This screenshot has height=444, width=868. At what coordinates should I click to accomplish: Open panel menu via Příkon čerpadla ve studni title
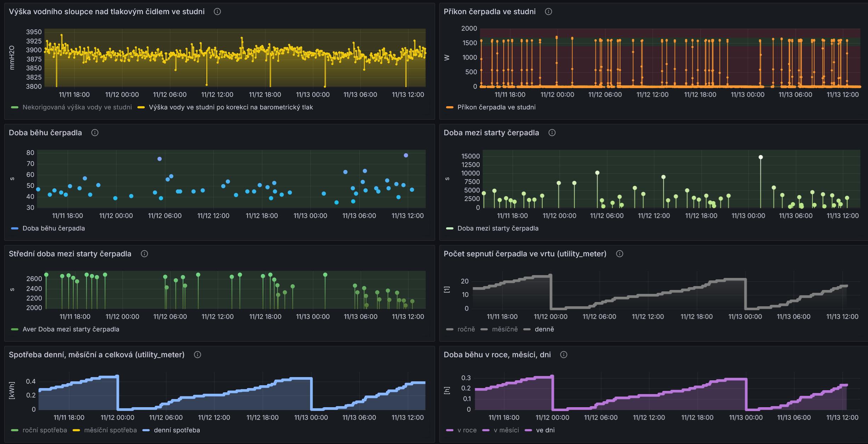tap(490, 12)
